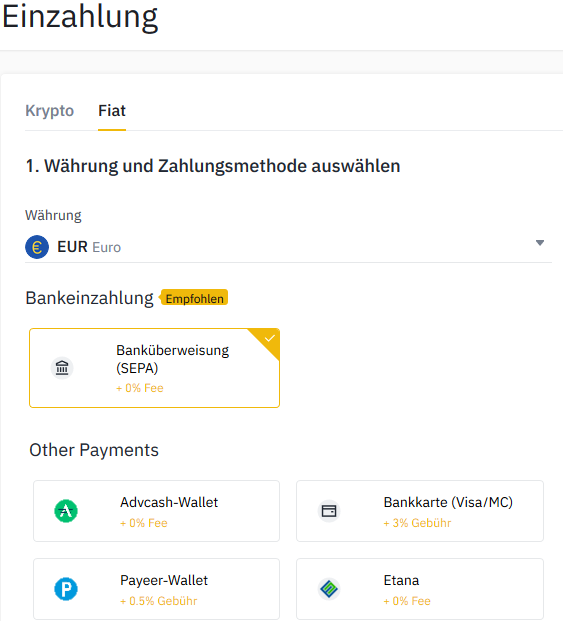Click the Währung field label
The height and width of the screenshot is (621, 563).
53,215
